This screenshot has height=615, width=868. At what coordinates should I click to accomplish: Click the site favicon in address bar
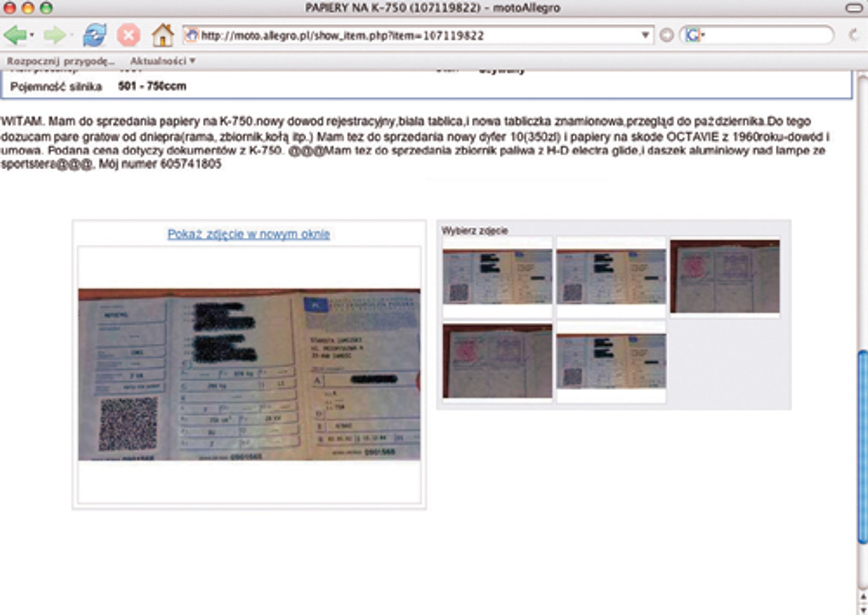192,35
